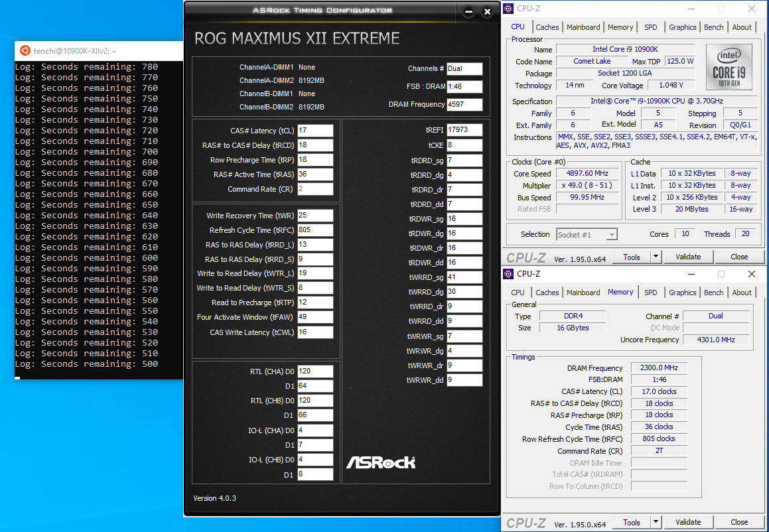This screenshot has height=532, width=769.
Task: Open the Mainboard tab in upper CPU-Z window
Action: click(x=583, y=27)
